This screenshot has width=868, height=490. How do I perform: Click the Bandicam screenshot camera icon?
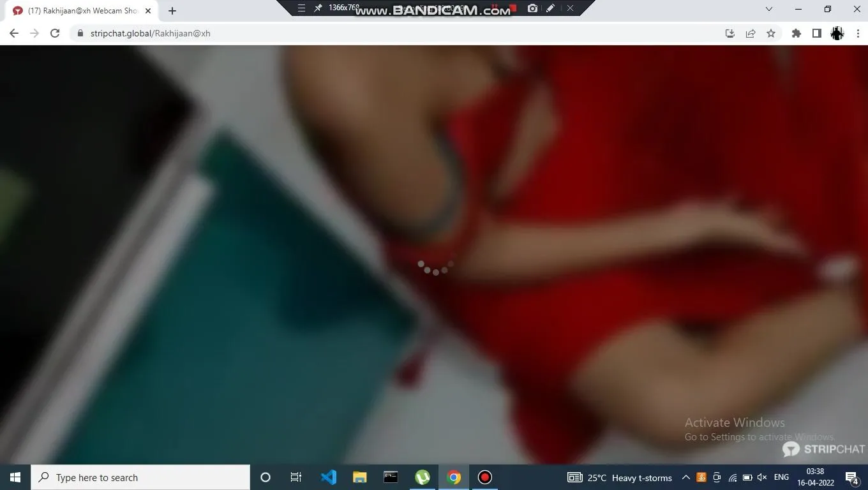click(x=532, y=8)
